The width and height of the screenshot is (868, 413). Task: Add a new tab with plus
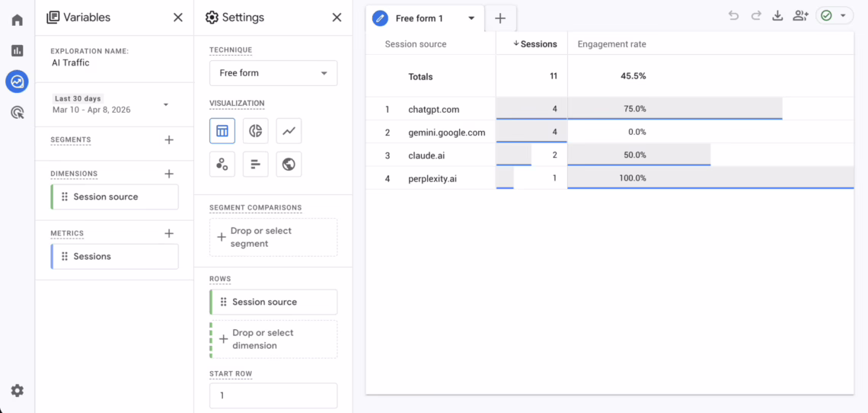(x=500, y=18)
